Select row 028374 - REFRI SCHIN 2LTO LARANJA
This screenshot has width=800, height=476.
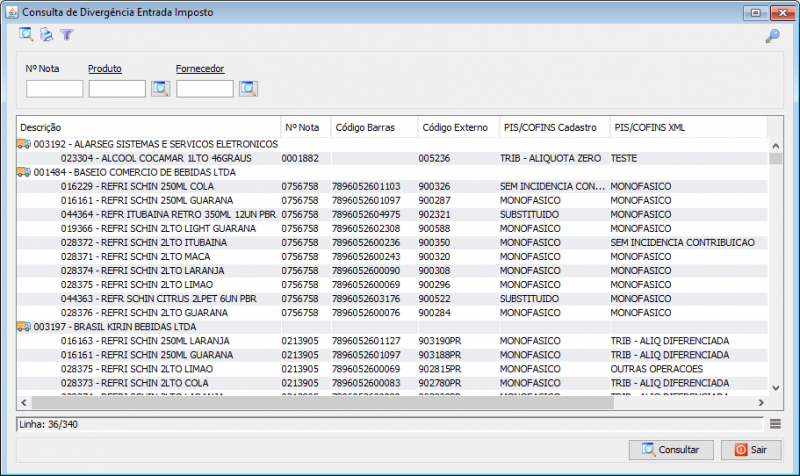coord(392,270)
